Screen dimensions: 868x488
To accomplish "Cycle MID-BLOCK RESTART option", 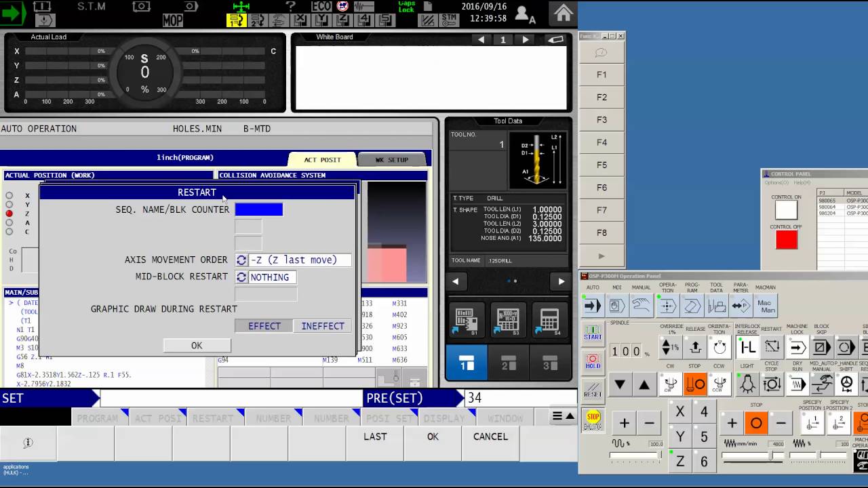I will tap(241, 277).
